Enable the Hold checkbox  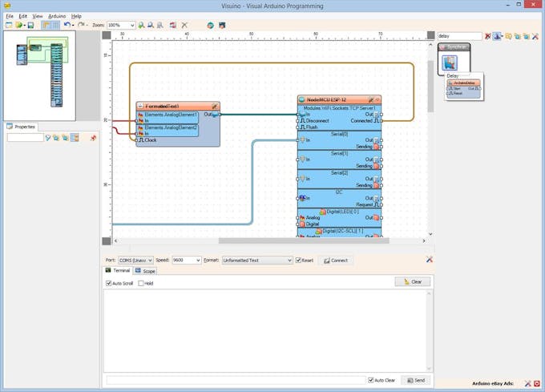(140, 283)
